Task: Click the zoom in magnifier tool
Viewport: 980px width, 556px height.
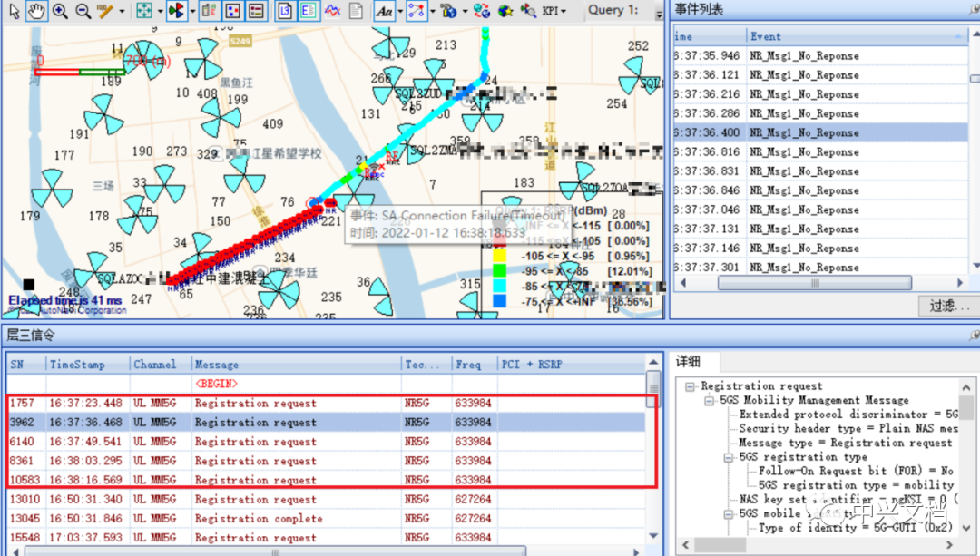Action: click(x=57, y=9)
